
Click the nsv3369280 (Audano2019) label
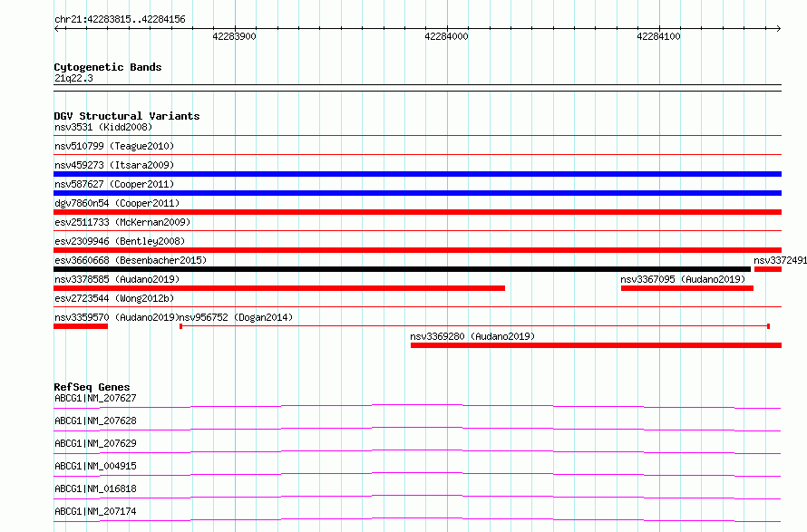pos(472,336)
